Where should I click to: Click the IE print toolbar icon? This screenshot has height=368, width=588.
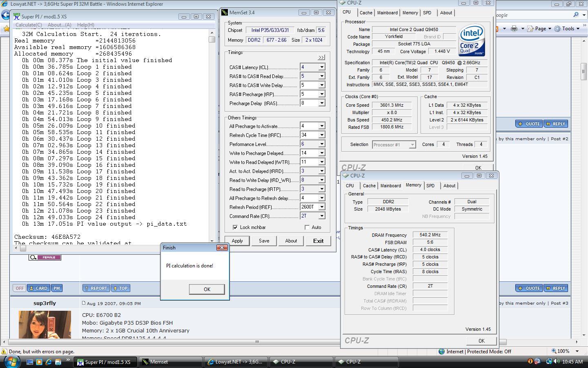[514, 29]
